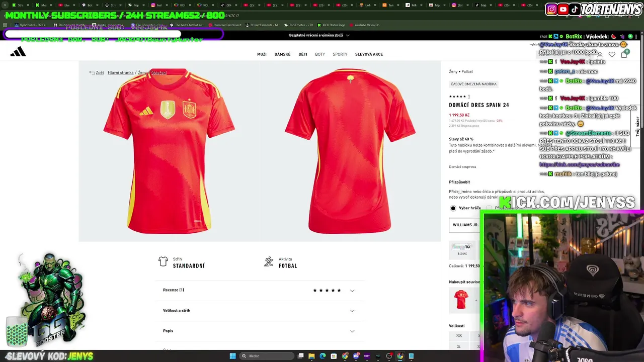The image size is (644, 362).
Task: Open the shopping bag cart icon
Action: click(624, 54)
